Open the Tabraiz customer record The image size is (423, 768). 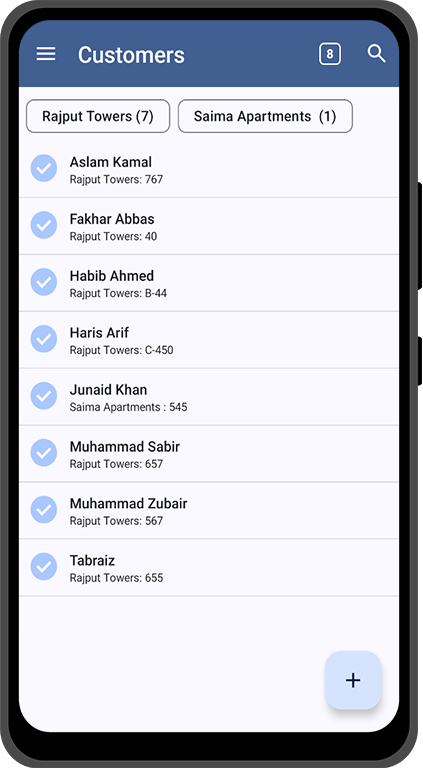(209, 567)
